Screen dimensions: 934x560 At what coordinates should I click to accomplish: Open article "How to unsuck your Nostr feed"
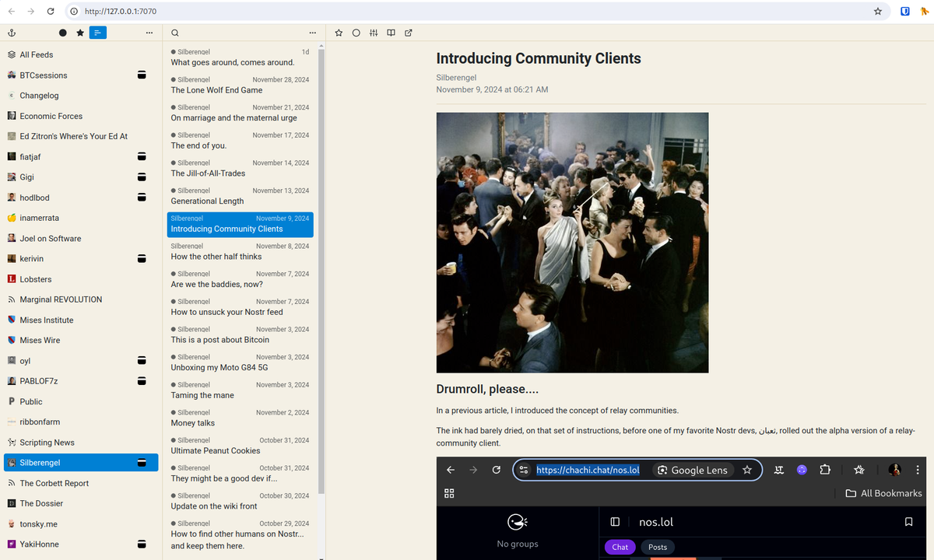pyautogui.click(x=226, y=312)
